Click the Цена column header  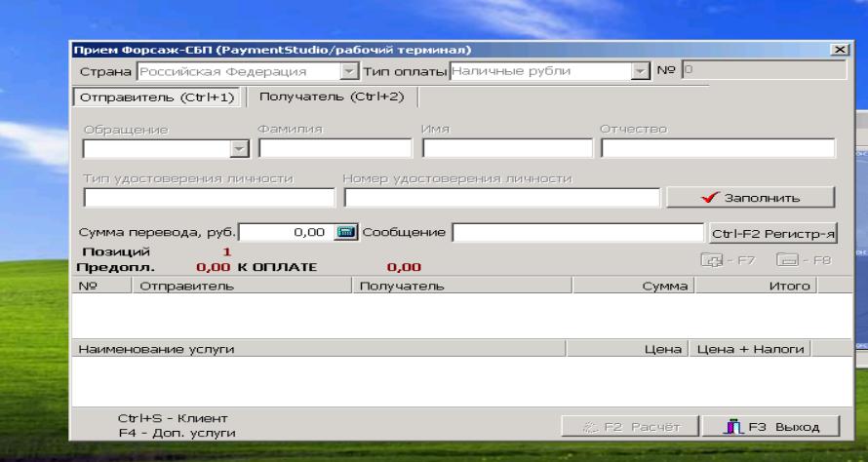627,349
